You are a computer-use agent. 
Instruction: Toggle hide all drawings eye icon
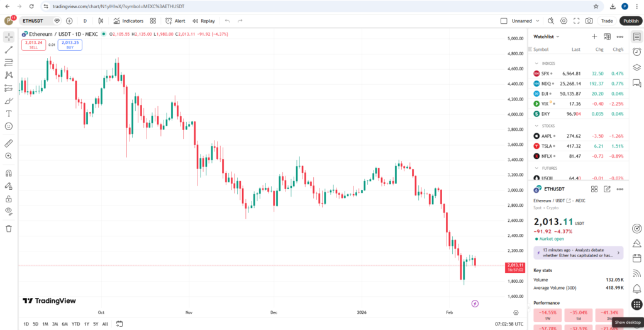pyautogui.click(x=9, y=211)
